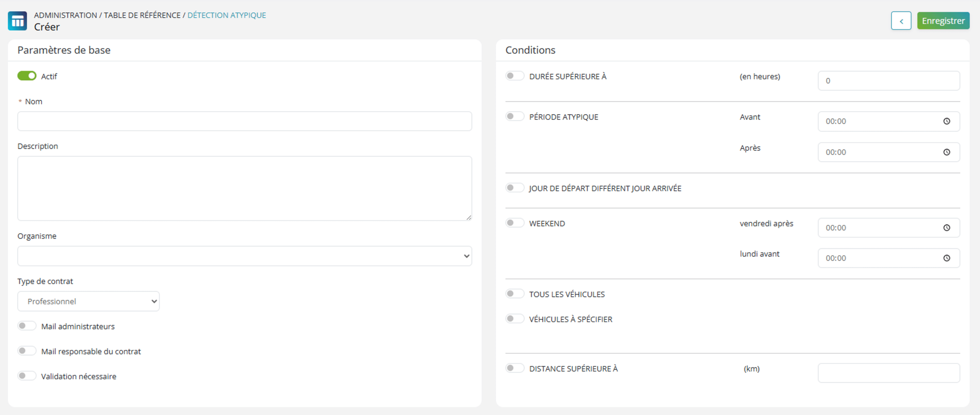The image size is (980, 415).
Task: Click the 'Organisme' label
Action: click(37, 236)
